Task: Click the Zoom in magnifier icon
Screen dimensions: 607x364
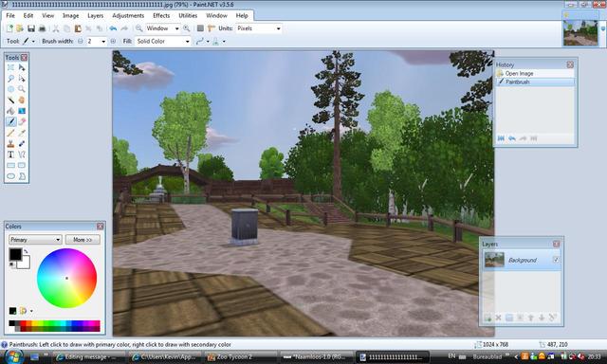Action: click(187, 28)
